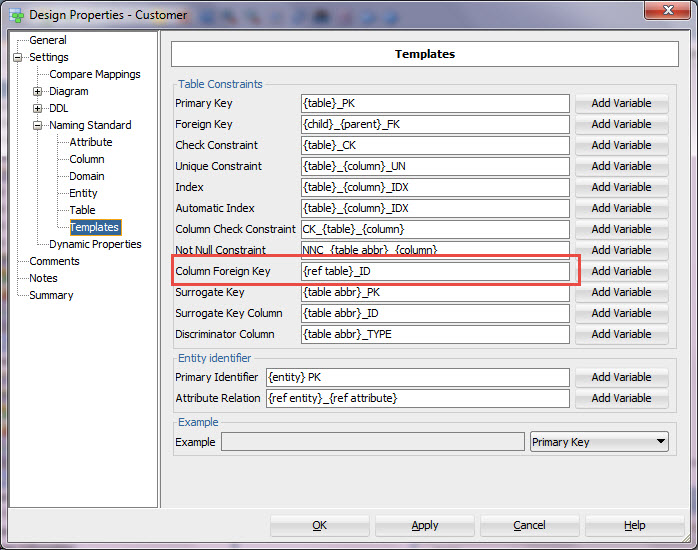This screenshot has width=698, height=550.
Task: Open the Comments section
Action: (x=54, y=262)
